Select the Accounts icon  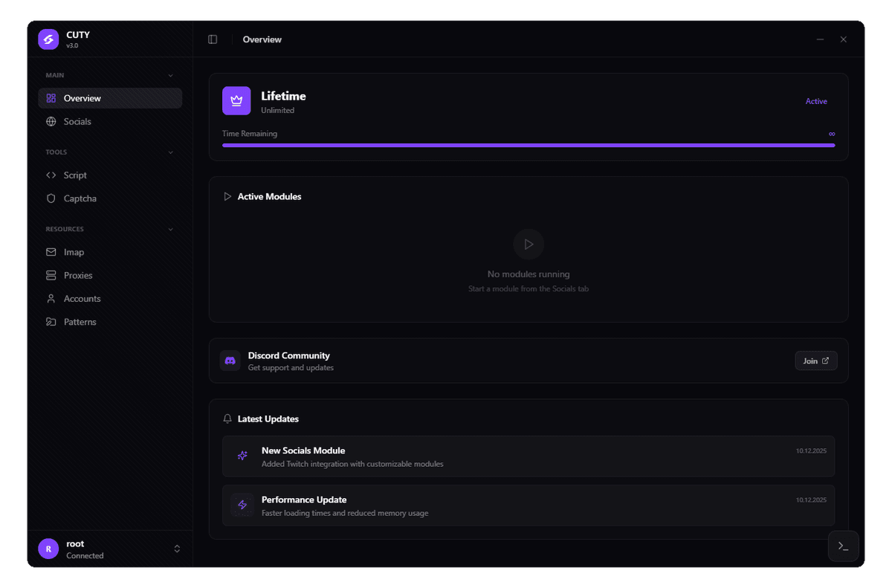pos(49,298)
